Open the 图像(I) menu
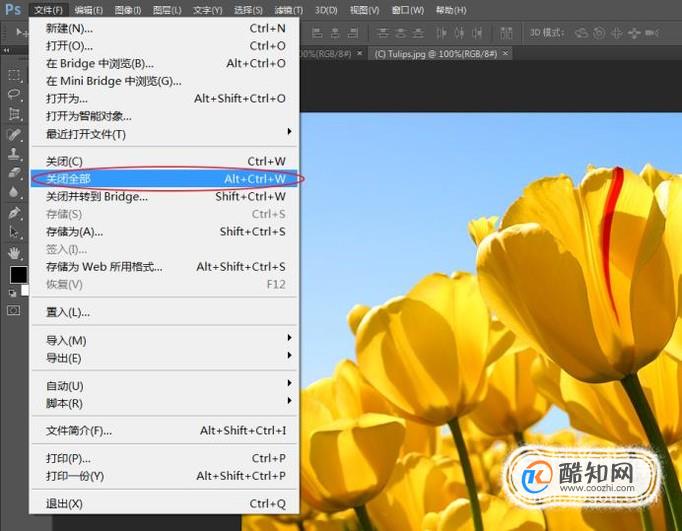The image size is (682, 531). 127,10
